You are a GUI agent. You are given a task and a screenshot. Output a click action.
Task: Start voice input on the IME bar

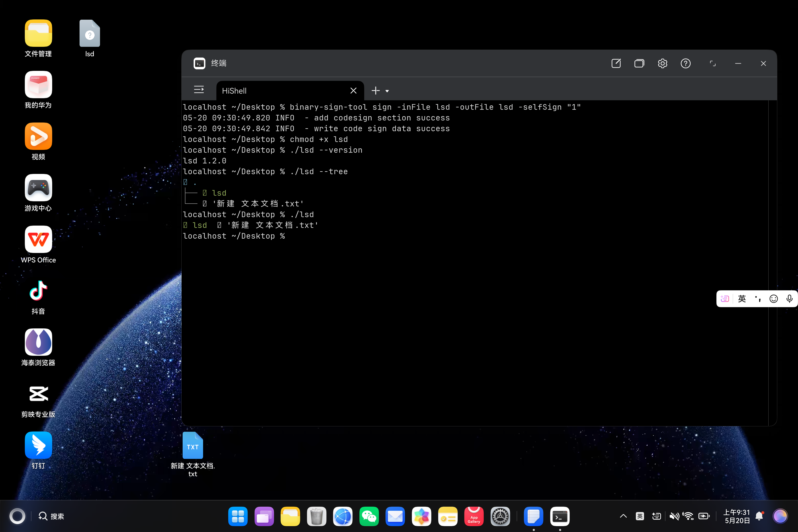click(x=790, y=298)
